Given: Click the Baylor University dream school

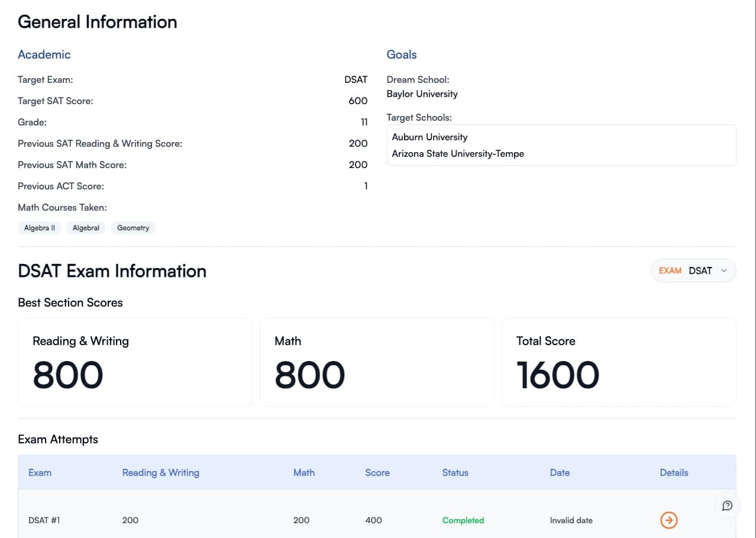Looking at the screenshot, I should tap(422, 94).
